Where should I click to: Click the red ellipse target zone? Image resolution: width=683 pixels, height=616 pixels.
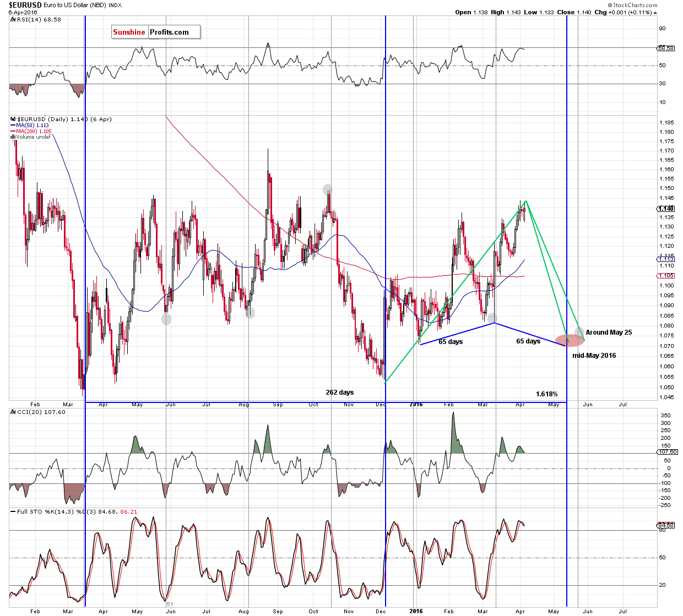coord(568,340)
